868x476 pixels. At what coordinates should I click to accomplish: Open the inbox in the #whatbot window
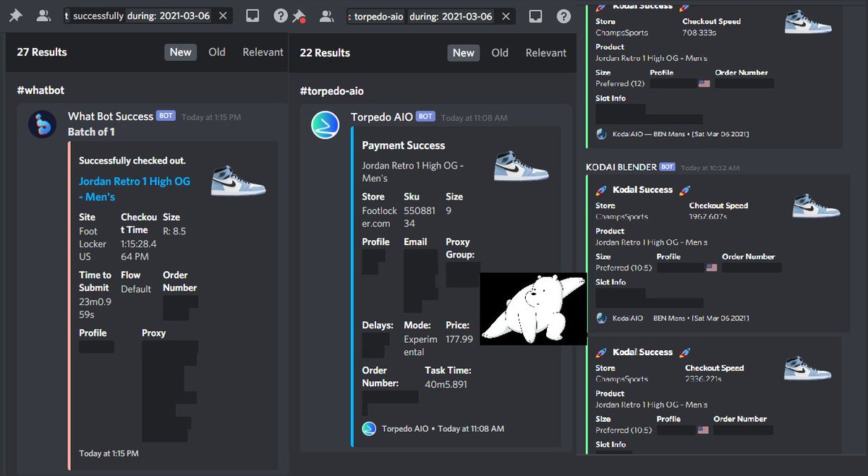[252, 16]
